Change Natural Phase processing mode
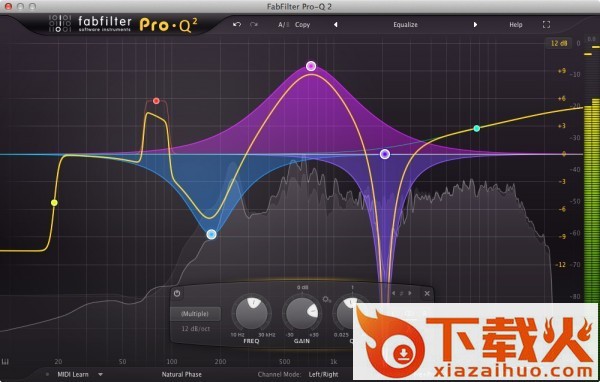This screenshot has height=382, width=600. click(181, 374)
